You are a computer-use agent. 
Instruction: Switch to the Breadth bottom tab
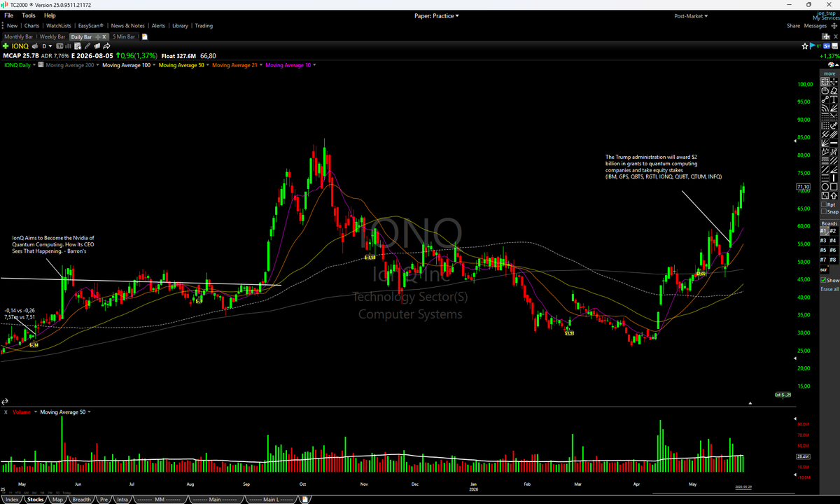82,499
